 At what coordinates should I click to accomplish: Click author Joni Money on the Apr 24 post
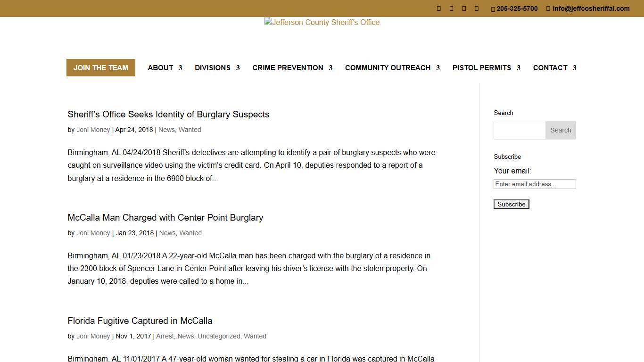point(93,130)
